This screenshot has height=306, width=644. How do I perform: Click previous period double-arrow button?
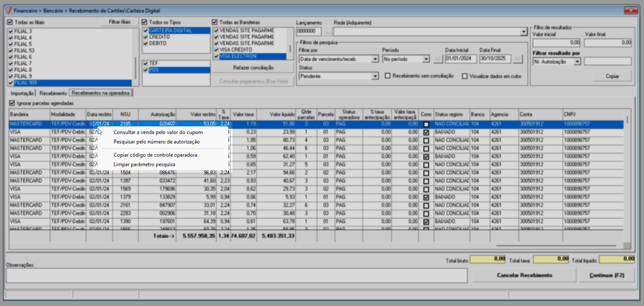[438, 59]
